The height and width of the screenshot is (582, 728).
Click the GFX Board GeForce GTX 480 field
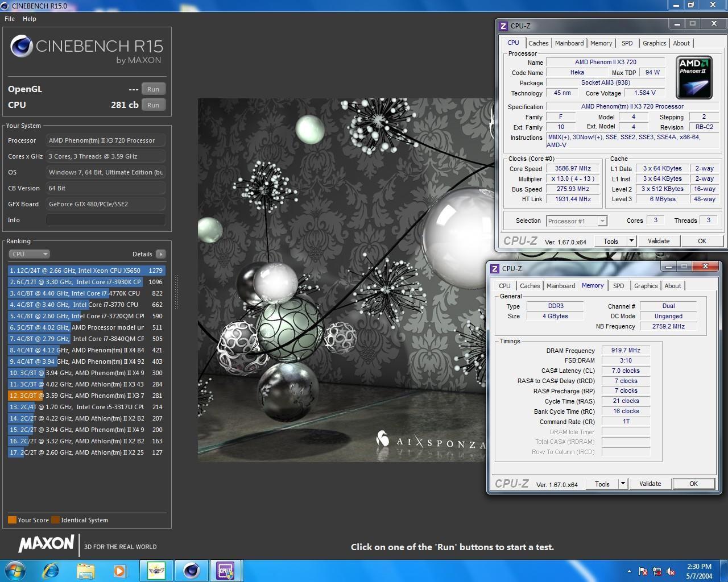point(106,204)
